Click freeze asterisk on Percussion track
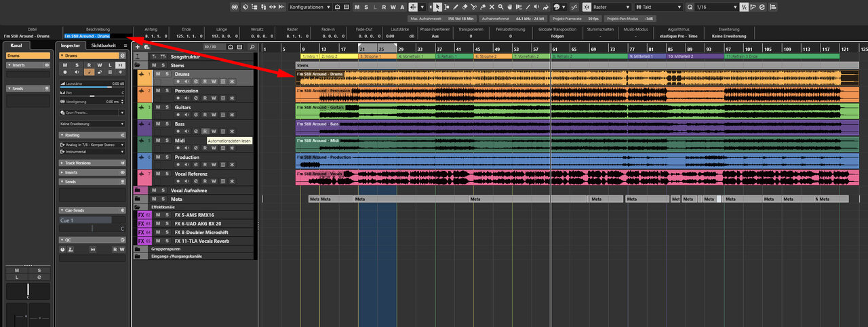Image resolution: width=868 pixels, height=327 pixels. [x=231, y=98]
